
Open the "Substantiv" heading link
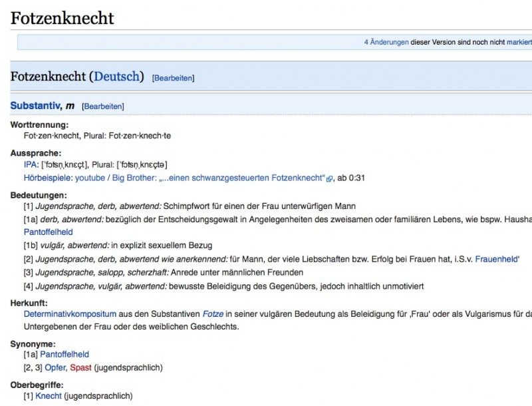(x=36, y=106)
